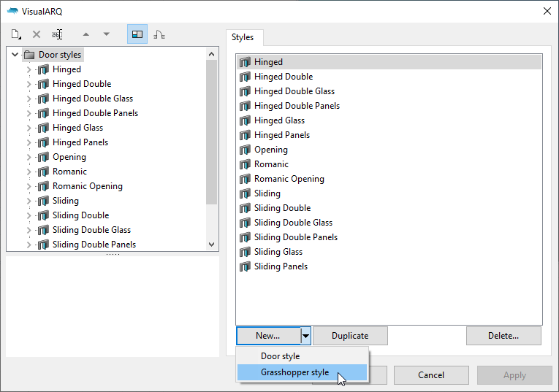The image size is (559, 392).
Task: Toggle the plan preview view icon
Action: pos(137,34)
